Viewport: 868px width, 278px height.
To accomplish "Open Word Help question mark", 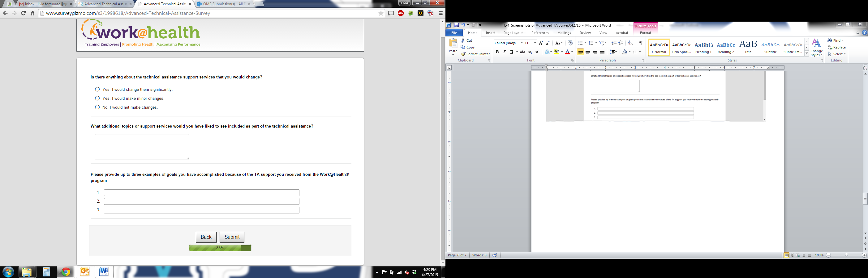I will (865, 33).
